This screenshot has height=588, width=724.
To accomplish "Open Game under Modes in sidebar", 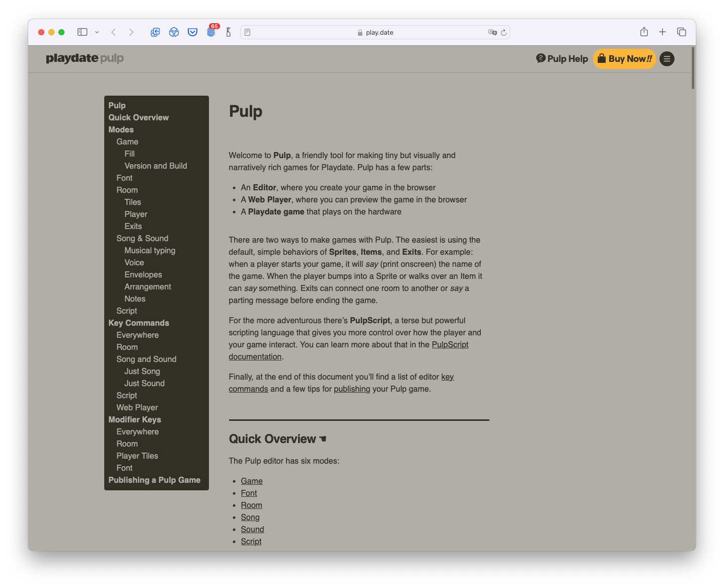I will coord(127,141).
